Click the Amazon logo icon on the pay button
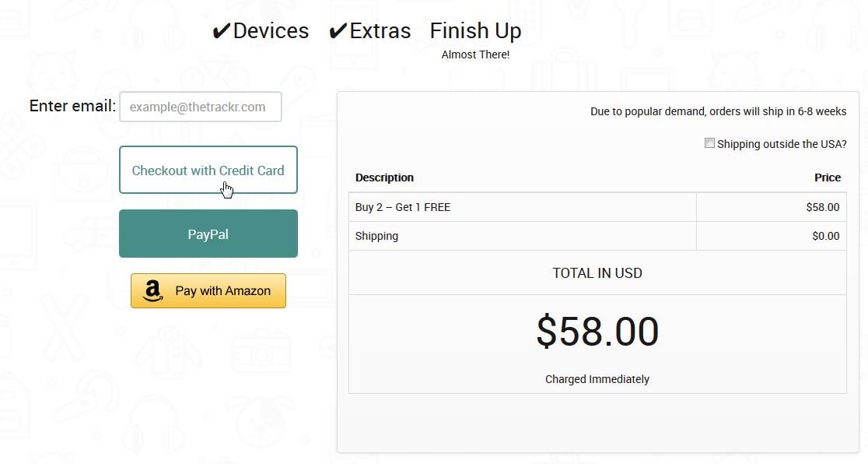 click(152, 291)
